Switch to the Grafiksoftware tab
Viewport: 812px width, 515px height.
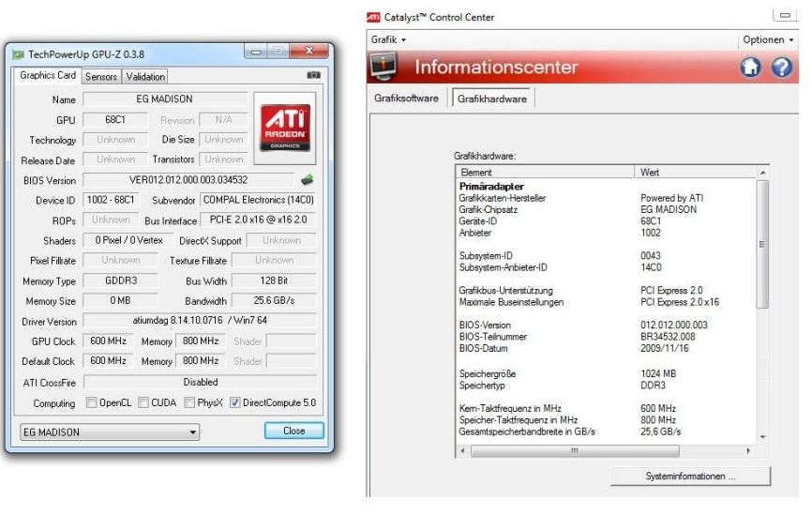(407, 98)
